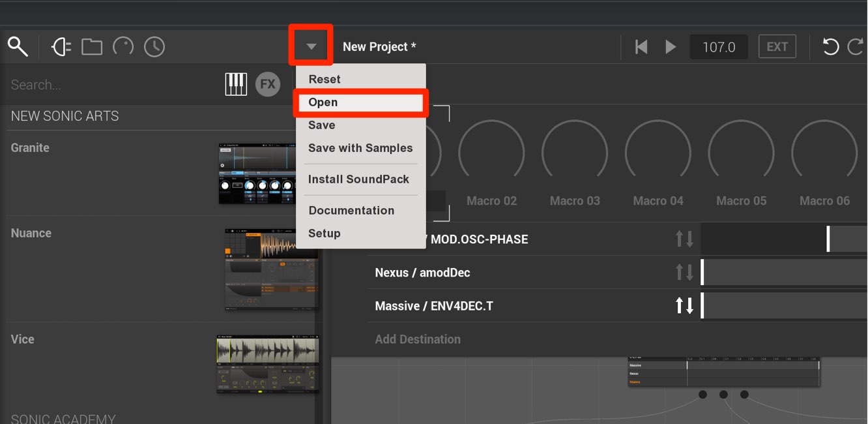868x424 pixels.
Task: Click the redo arrow icon
Action: point(855,46)
